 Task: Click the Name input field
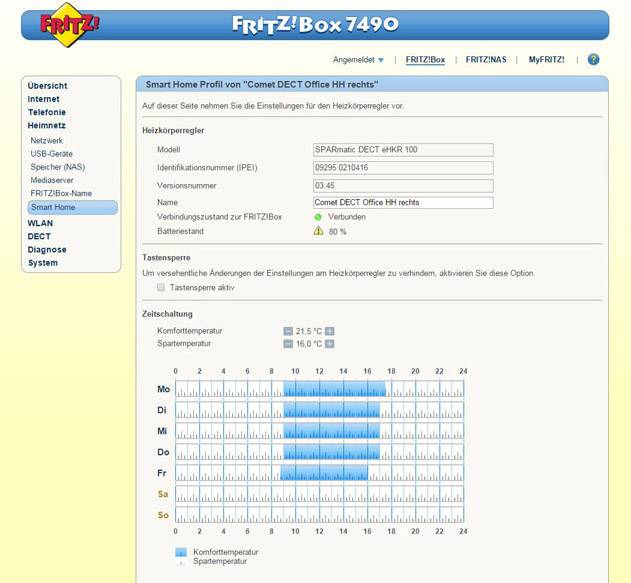[403, 202]
